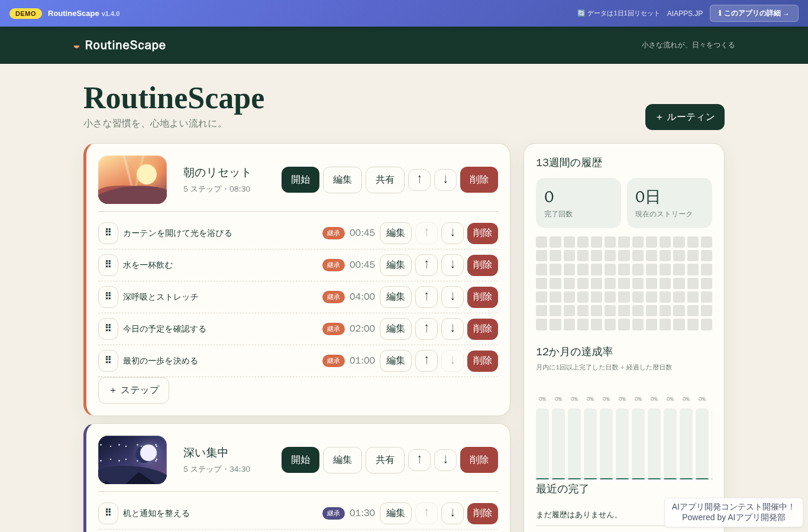Edit step カーテンを開けて光を浴びる
Screen dimensions: 808x532
pyautogui.click(x=396, y=233)
